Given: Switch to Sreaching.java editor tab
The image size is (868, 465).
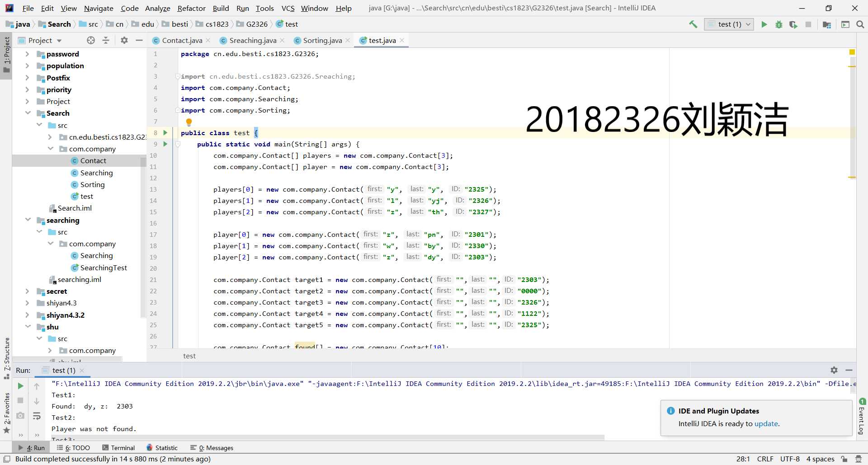Looking at the screenshot, I should (253, 40).
